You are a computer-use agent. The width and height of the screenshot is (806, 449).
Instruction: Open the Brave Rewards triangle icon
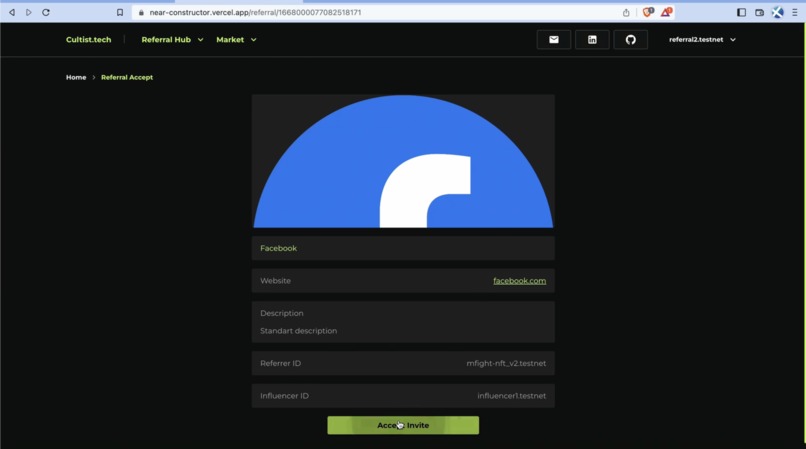click(x=666, y=12)
